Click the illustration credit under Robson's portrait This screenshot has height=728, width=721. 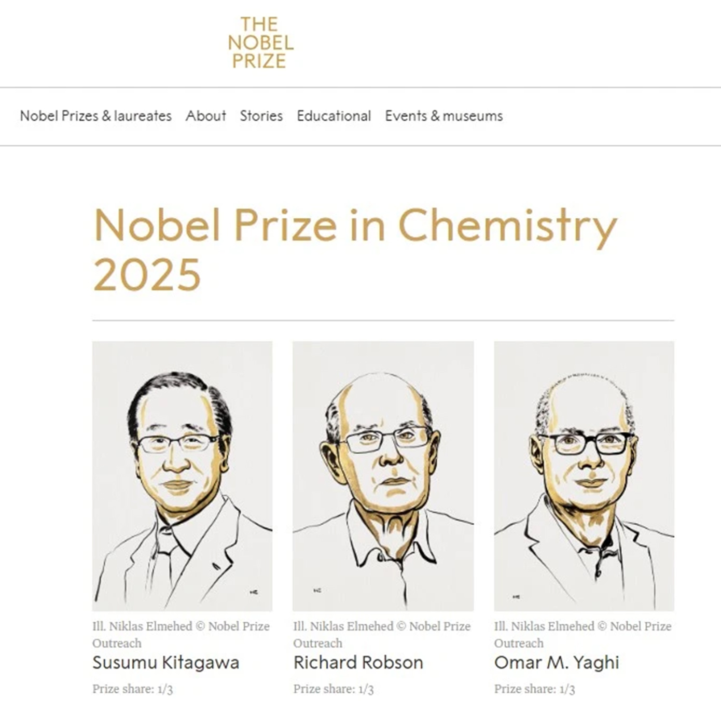[381, 634]
